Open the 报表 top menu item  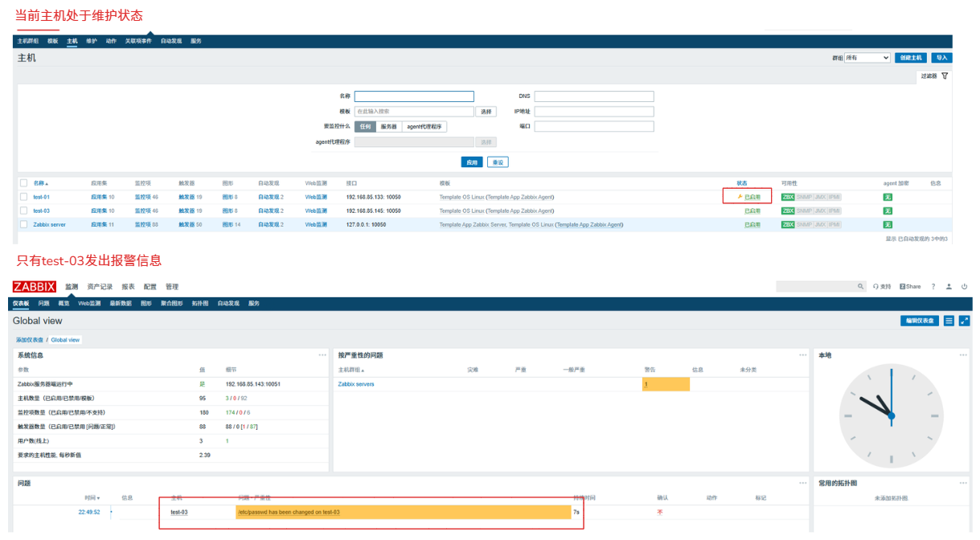click(x=129, y=287)
